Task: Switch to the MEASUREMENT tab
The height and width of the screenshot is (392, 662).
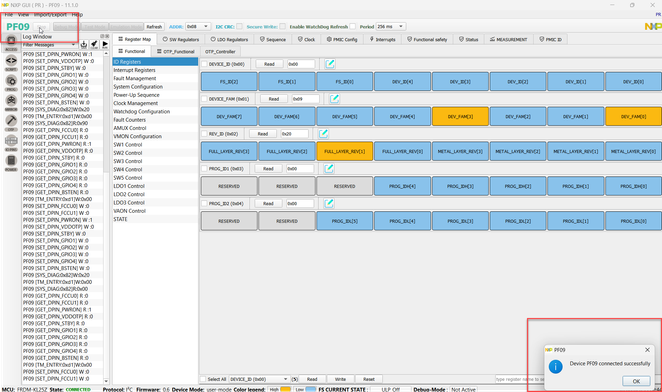Action: point(508,39)
